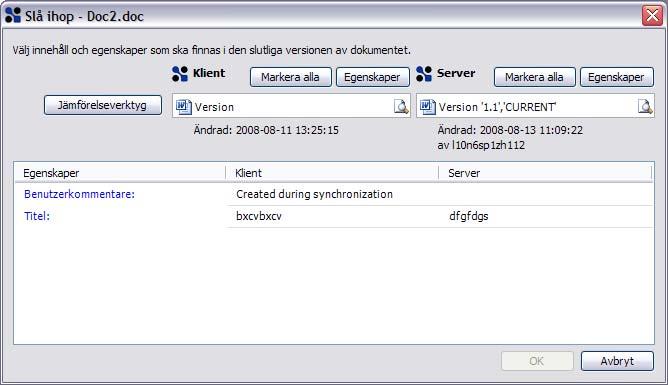
Task: Click the Word document icon beside Klient Version
Action: [184, 106]
